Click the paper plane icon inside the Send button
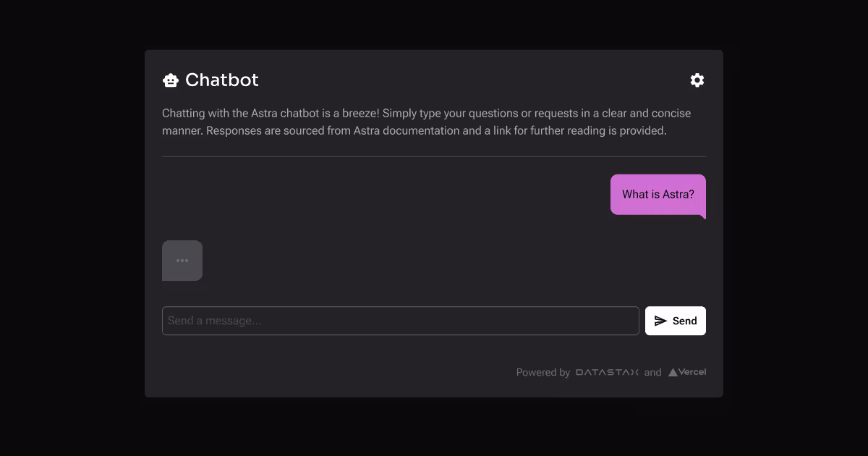The width and height of the screenshot is (868, 456). 660,321
